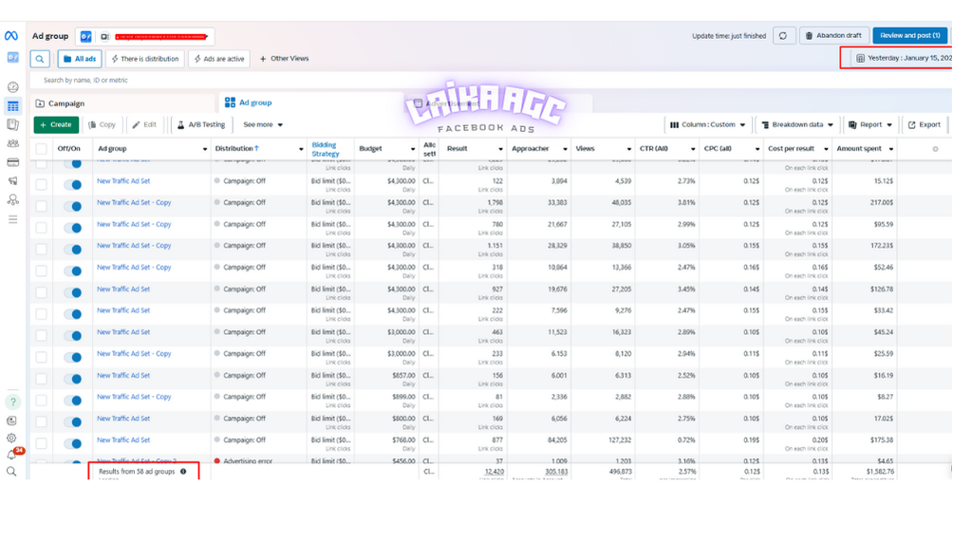Open Other Views option

[x=285, y=59]
